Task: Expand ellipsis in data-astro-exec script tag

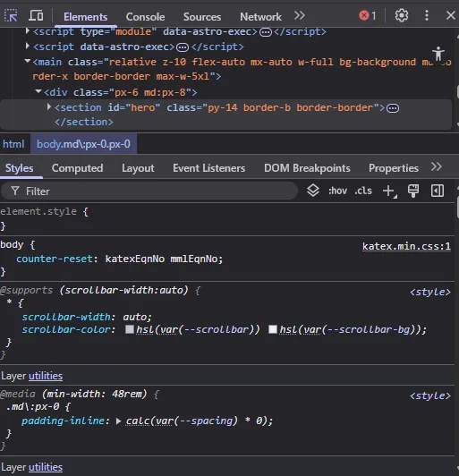Action: tap(183, 47)
